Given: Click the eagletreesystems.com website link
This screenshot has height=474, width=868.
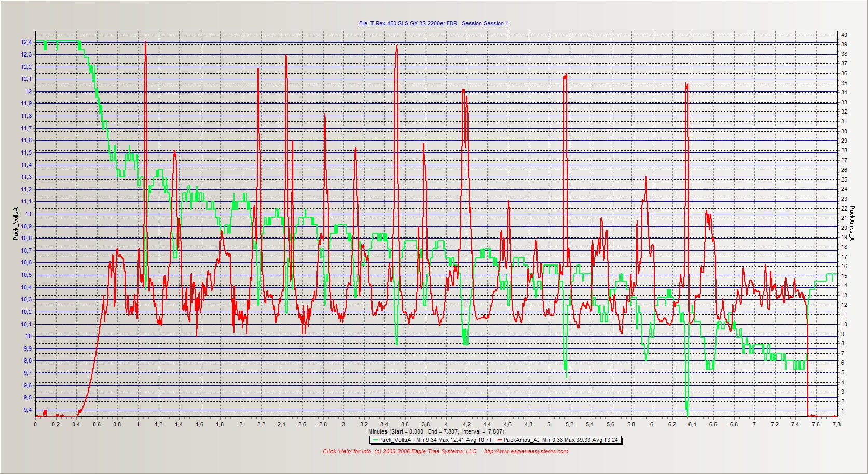Looking at the screenshot, I should pyautogui.click(x=526, y=451).
